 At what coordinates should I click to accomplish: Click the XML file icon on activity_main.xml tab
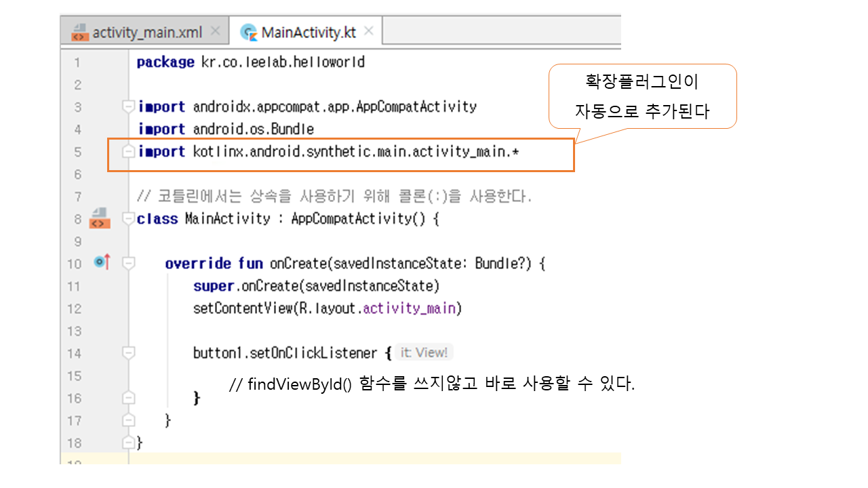[80, 32]
